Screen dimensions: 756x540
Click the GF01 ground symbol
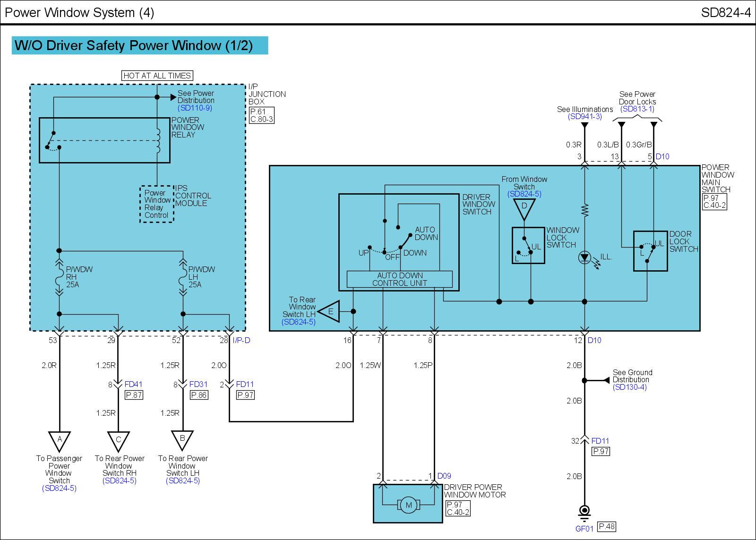[584, 512]
